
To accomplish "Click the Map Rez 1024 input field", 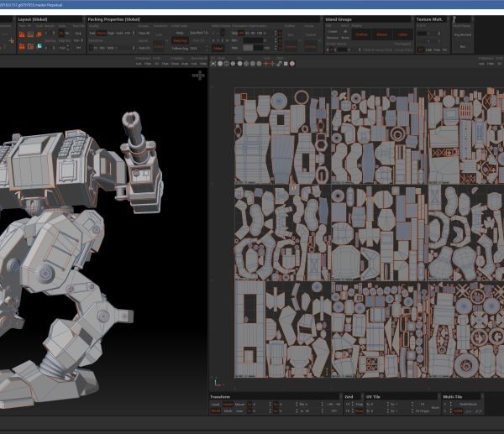I will 195,48.
